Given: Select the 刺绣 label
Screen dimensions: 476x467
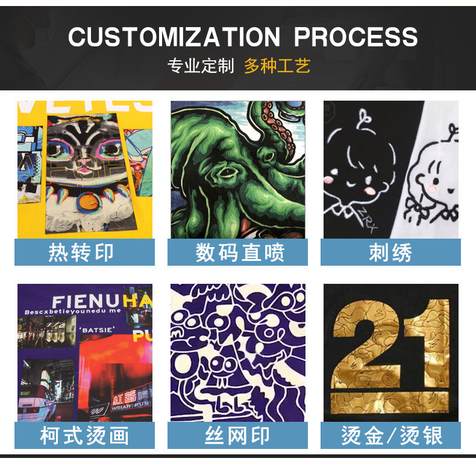Looking at the screenshot, I should click(x=390, y=252).
